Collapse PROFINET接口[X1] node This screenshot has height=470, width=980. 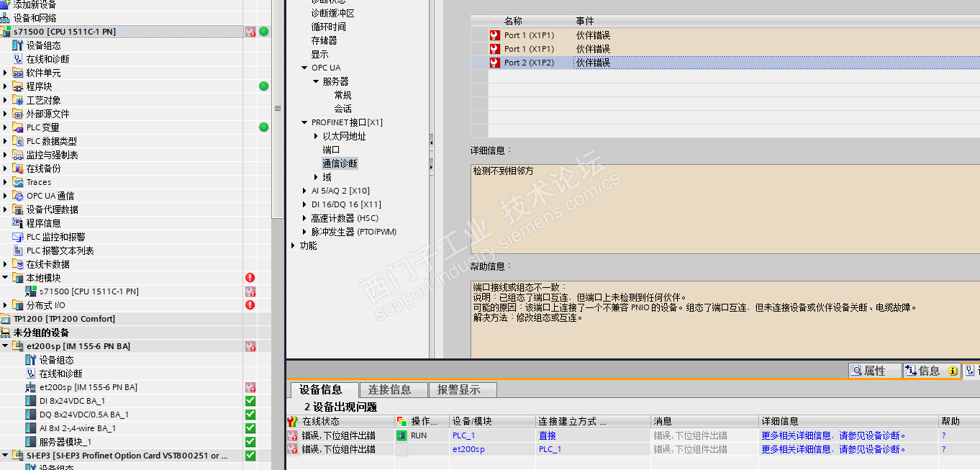pos(304,122)
